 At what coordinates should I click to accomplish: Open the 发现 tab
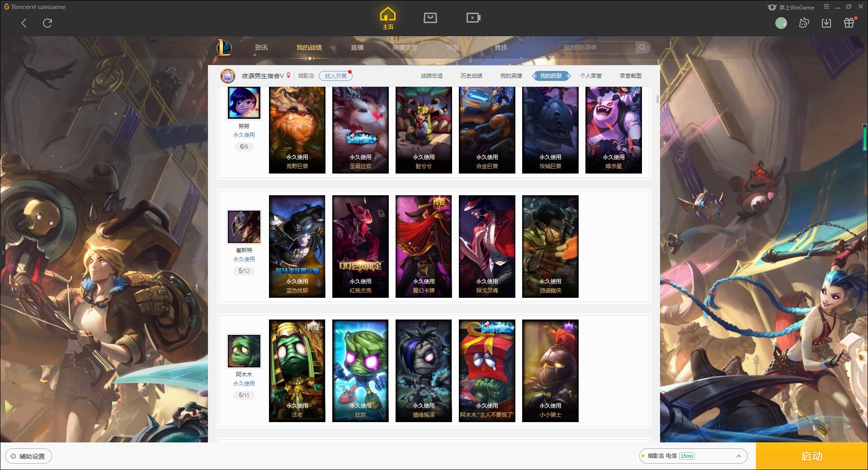(x=453, y=47)
